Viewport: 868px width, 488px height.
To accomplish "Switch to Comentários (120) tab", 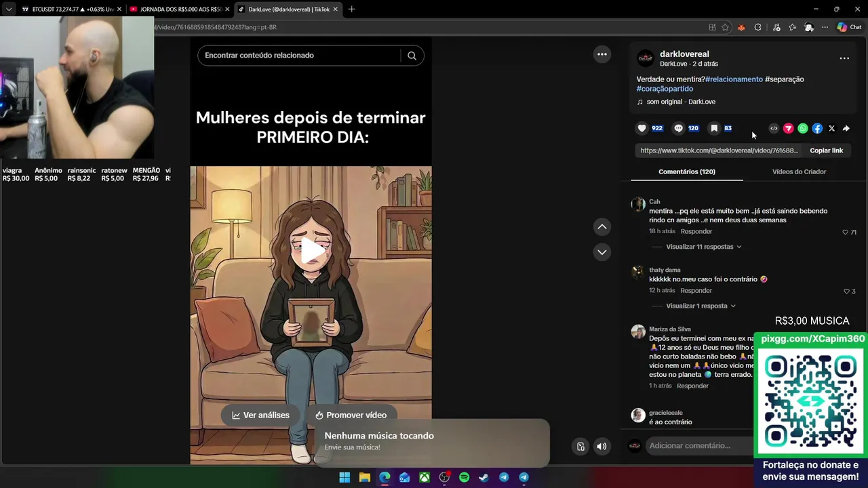I will 687,171.
